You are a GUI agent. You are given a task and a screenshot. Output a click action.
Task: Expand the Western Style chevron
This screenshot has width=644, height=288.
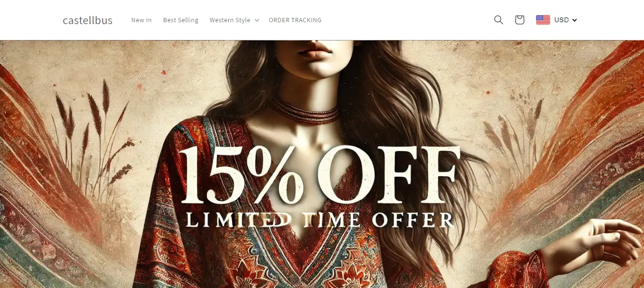[x=256, y=20]
